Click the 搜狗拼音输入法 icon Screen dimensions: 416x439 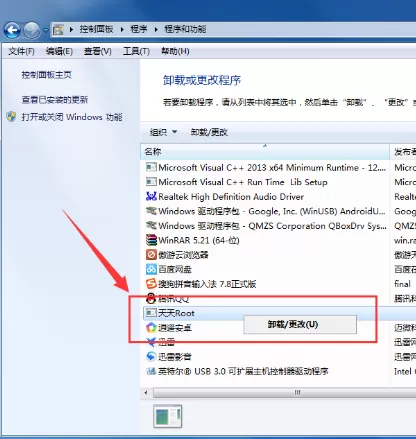[x=151, y=284]
